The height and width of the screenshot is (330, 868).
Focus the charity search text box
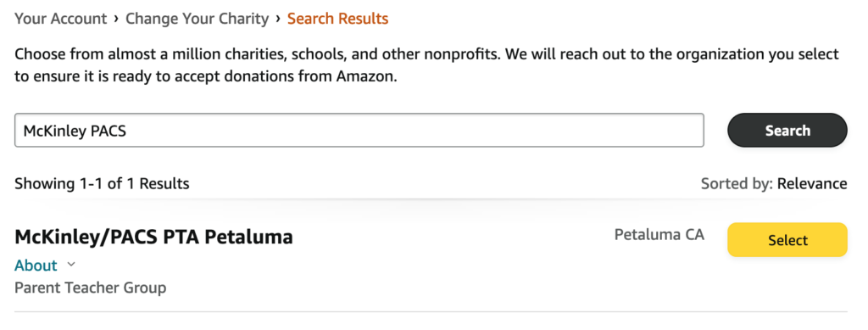[x=359, y=130]
